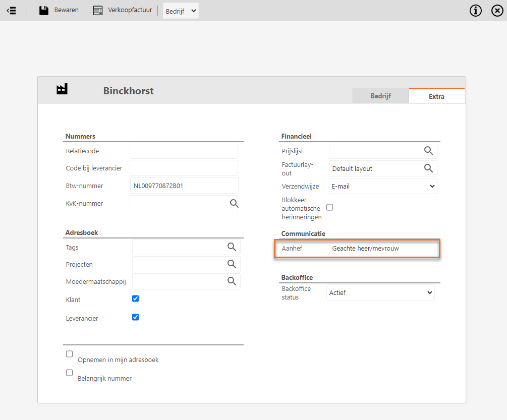
Task: Uncheck the Leverancier checkbox
Action: (x=135, y=317)
